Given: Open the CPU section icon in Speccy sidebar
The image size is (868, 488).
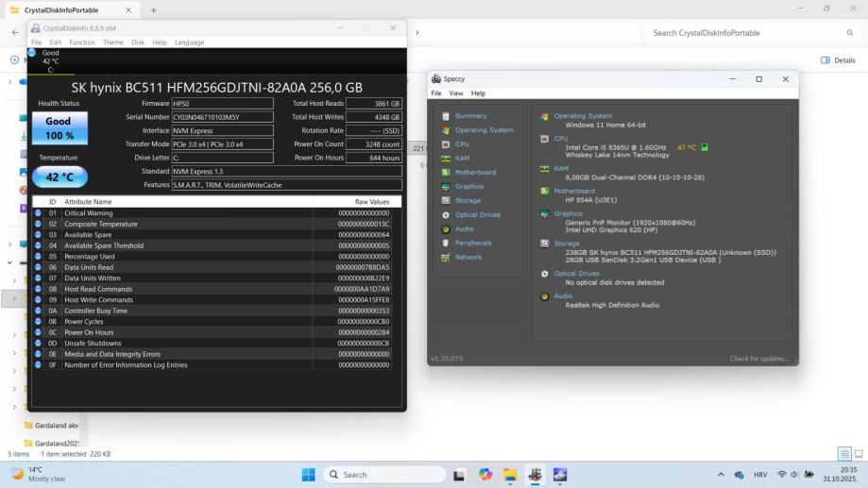Looking at the screenshot, I should (x=446, y=144).
